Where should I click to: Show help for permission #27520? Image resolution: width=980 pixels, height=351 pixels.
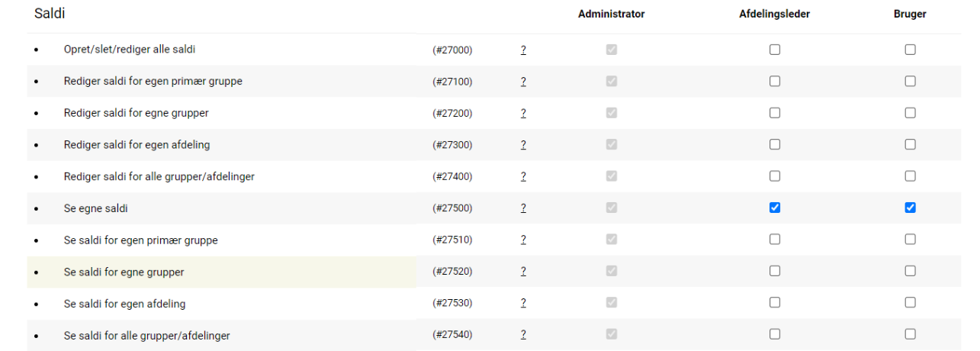[x=524, y=272]
